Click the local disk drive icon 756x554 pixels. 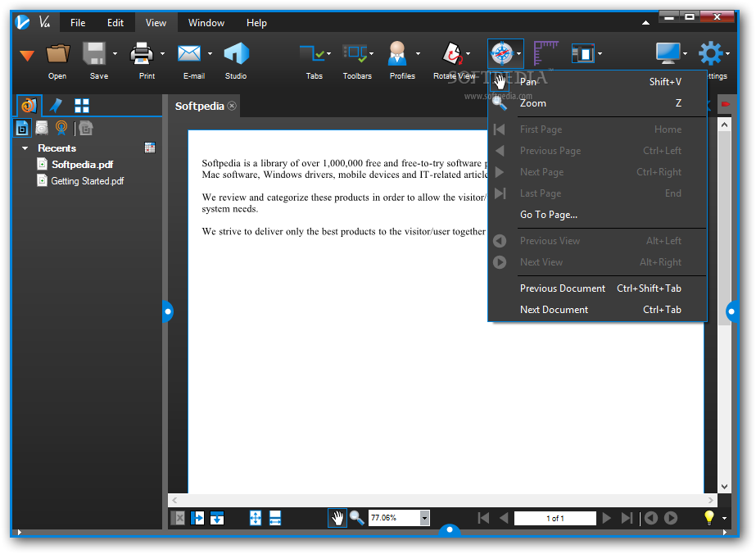tap(42, 129)
